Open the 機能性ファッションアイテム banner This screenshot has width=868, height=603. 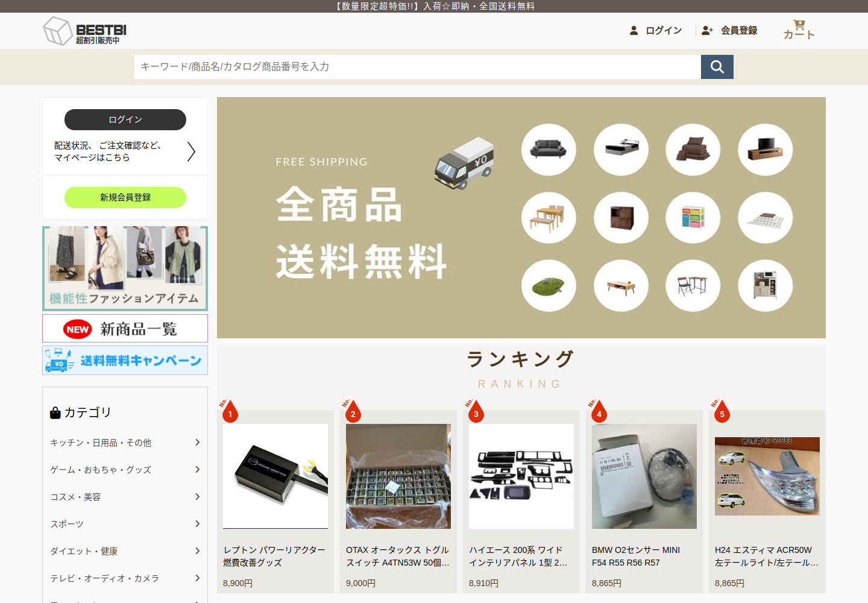(x=125, y=268)
